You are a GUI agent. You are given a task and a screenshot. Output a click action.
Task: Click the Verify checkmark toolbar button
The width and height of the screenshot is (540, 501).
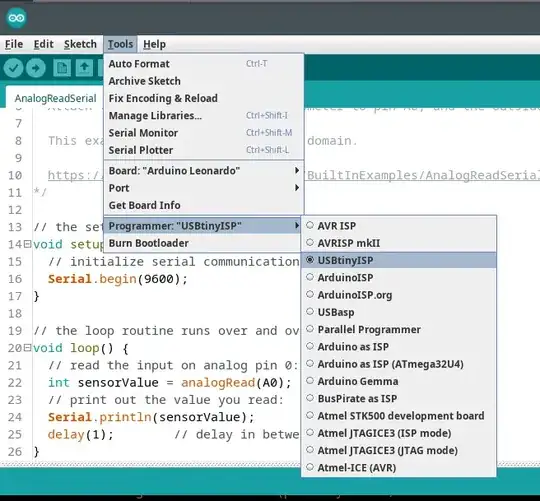pyautogui.click(x=13, y=68)
